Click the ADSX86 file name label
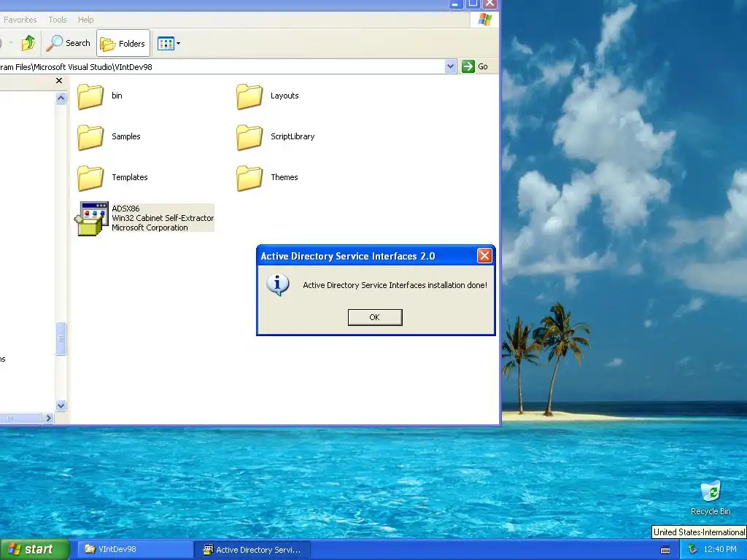The image size is (747, 560). [x=125, y=209]
